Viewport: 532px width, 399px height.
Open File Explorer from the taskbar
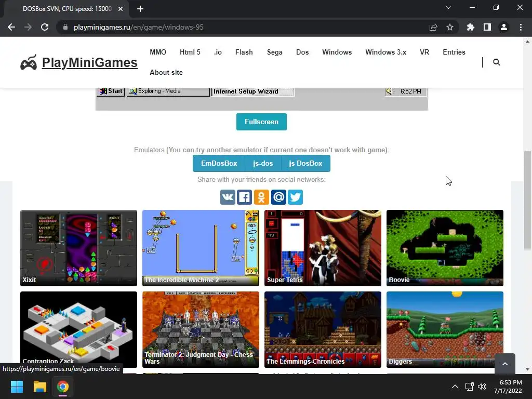click(39, 387)
